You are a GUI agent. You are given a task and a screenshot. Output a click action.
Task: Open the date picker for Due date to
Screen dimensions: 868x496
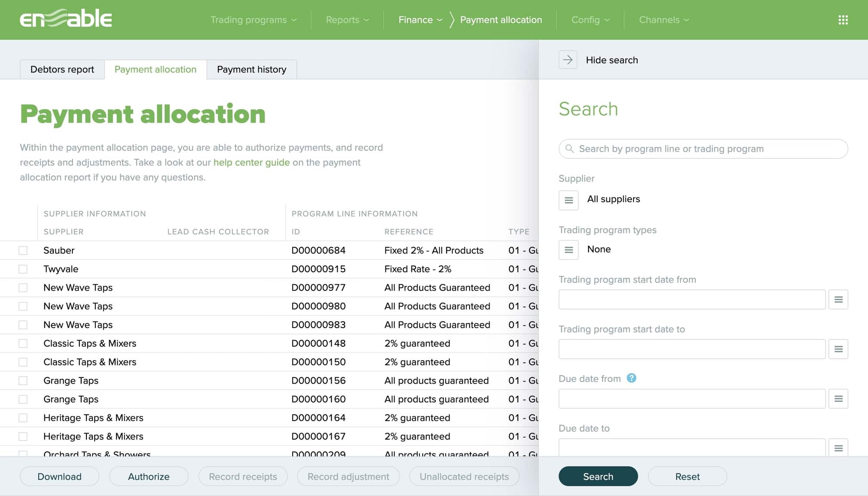tap(838, 447)
